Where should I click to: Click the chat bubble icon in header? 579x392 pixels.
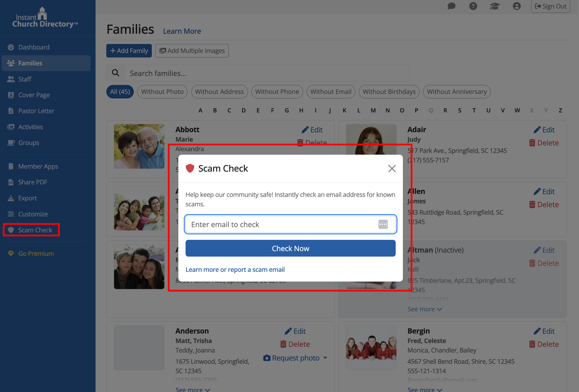(x=451, y=6)
